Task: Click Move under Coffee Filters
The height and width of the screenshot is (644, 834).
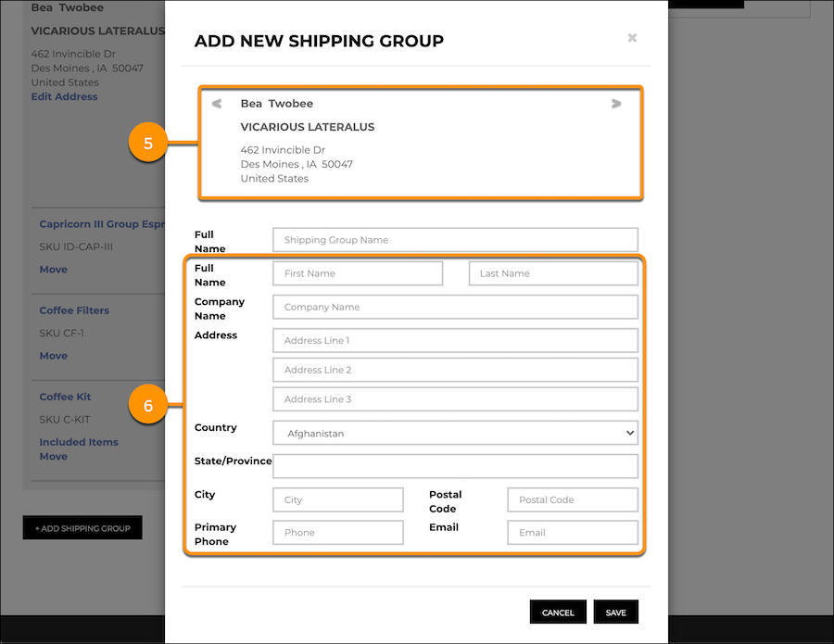Action: pyautogui.click(x=53, y=355)
